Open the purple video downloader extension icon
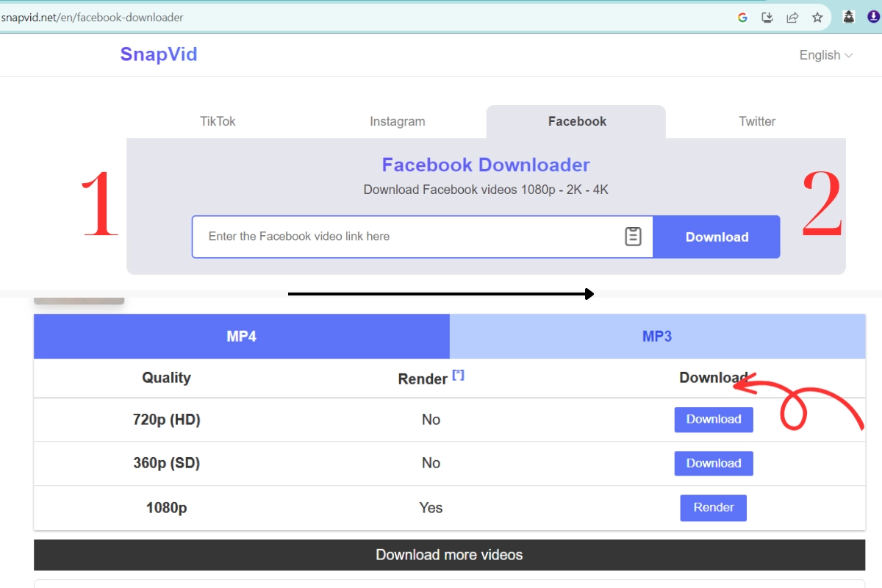 tap(872, 16)
